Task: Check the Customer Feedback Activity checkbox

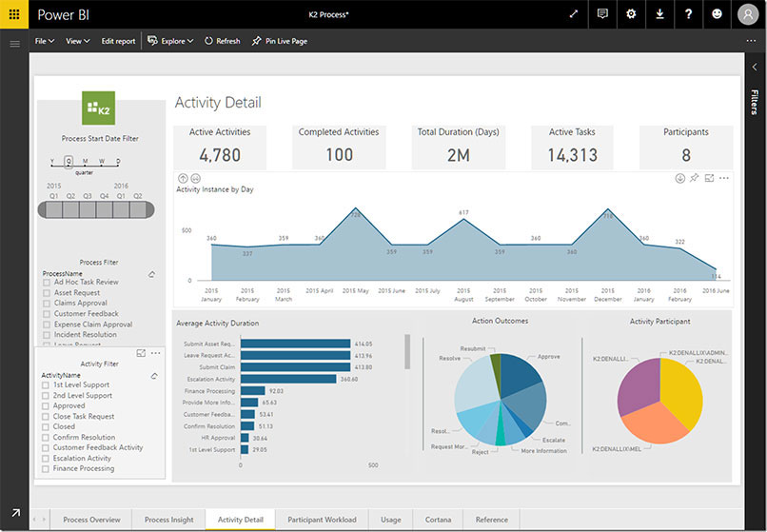Action: point(46,448)
